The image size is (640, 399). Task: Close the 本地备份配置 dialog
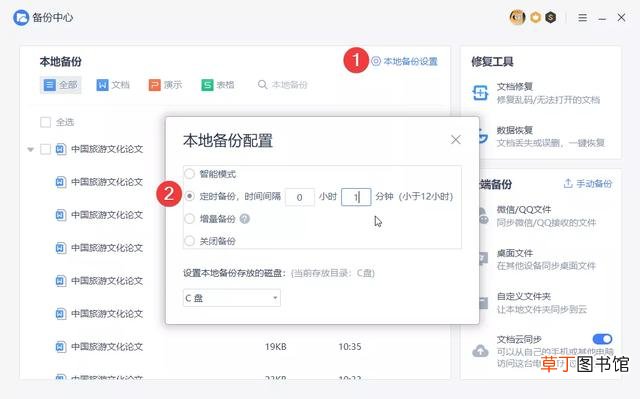pos(456,140)
